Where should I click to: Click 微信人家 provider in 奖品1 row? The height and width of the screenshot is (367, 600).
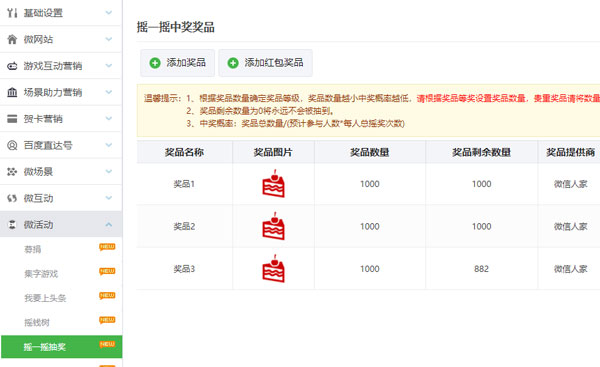pos(571,184)
